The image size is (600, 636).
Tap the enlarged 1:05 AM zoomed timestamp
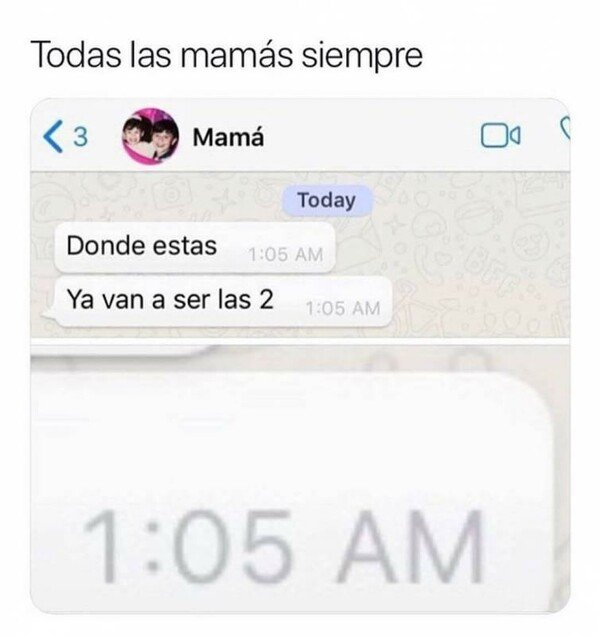click(284, 546)
